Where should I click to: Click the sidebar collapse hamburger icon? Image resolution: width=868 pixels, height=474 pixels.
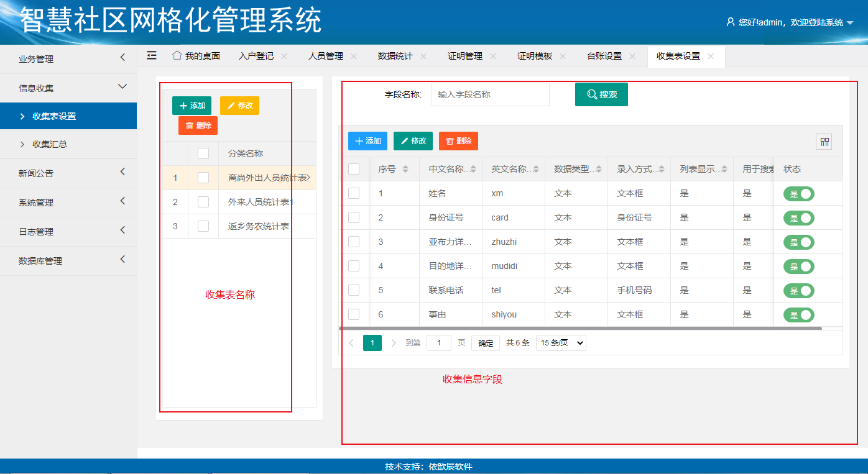click(152, 55)
